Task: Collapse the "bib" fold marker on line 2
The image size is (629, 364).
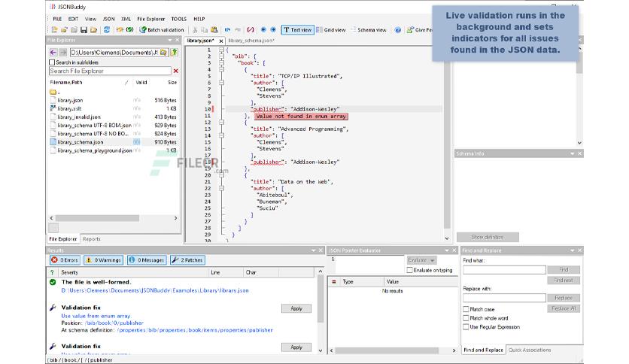Action: (x=221, y=56)
